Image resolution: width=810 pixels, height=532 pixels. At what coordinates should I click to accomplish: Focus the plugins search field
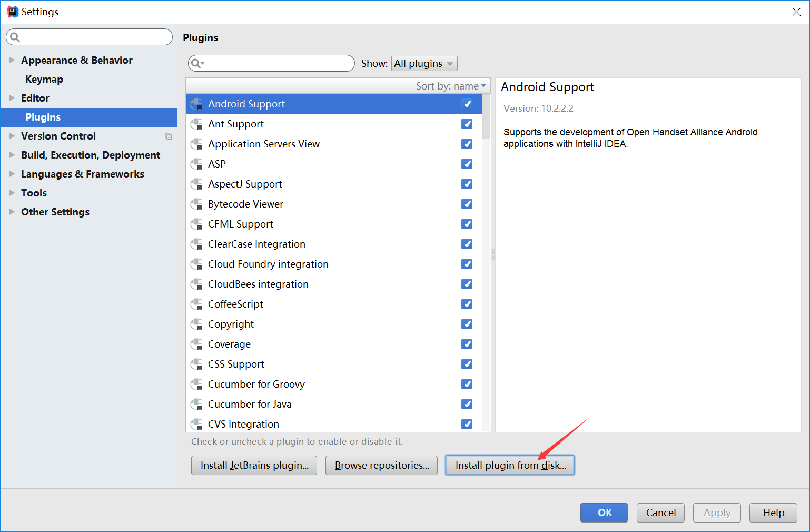271,63
